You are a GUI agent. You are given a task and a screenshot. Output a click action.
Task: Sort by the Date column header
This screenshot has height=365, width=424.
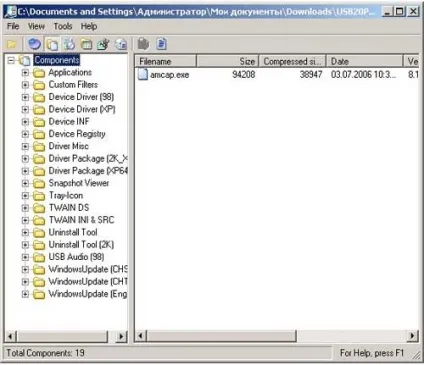[x=364, y=61]
